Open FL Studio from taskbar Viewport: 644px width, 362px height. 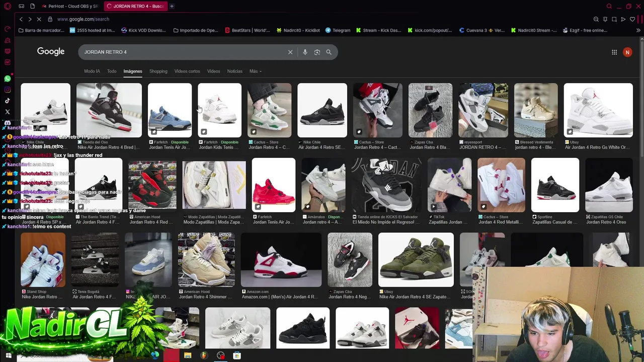(204, 355)
